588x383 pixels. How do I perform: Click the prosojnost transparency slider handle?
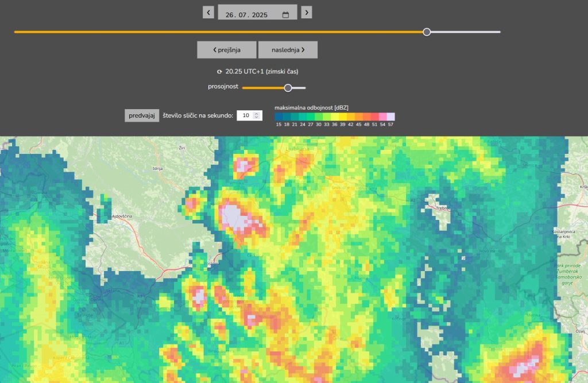pos(288,88)
